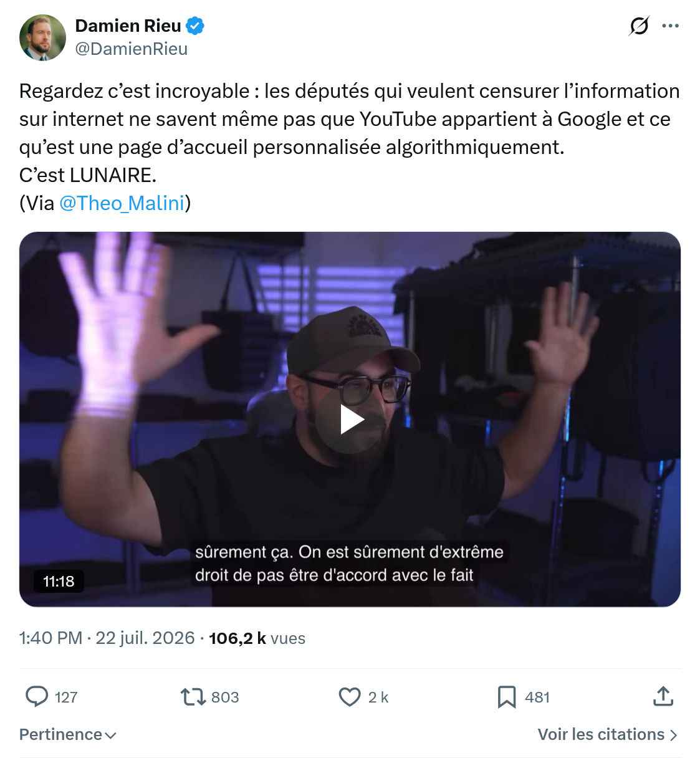Click the Damien Rieu display name

point(128,26)
